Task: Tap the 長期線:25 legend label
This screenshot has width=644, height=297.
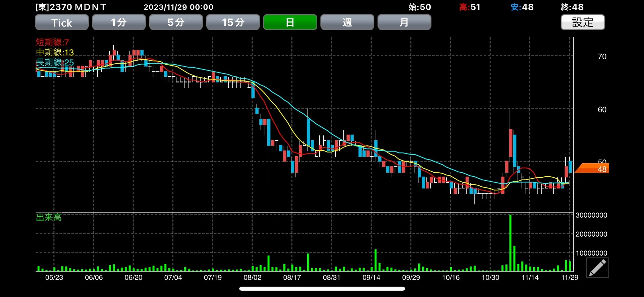Action: pyautogui.click(x=55, y=62)
